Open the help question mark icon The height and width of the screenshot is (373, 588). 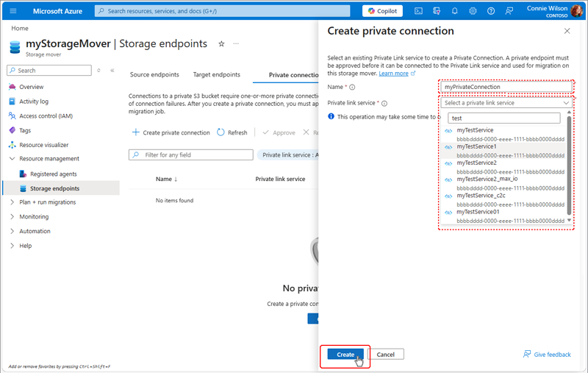(491, 11)
